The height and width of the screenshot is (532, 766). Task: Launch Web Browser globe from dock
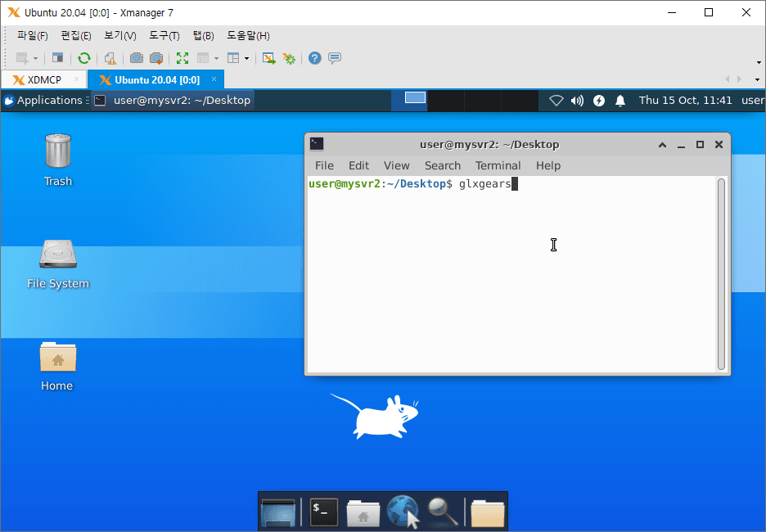(x=403, y=512)
